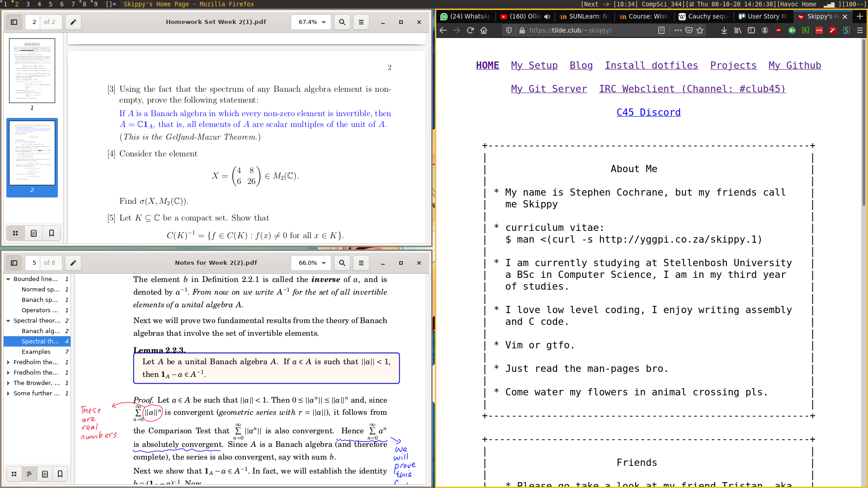Bookmark this page with the star icon
Image resolution: width=868 pixels, height=488 pixels.
pyautogui.click(x=700, y=30)
